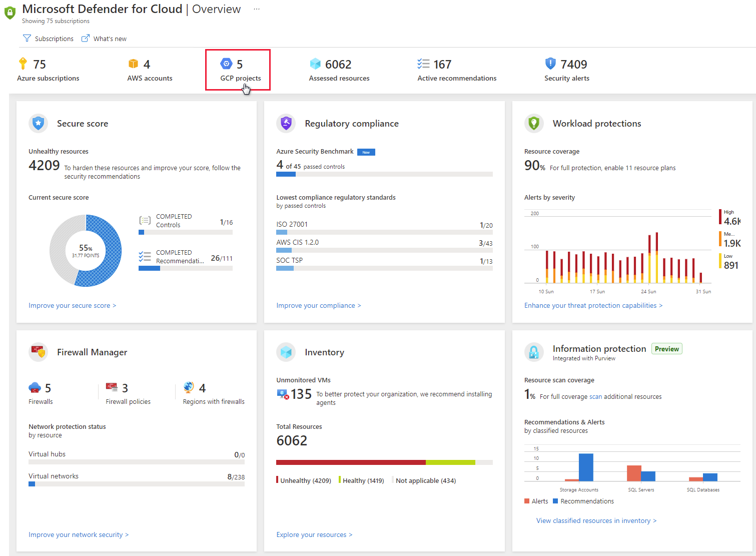Open the Subscriptions filter
The image size is (756, 556).
point(49,39)
